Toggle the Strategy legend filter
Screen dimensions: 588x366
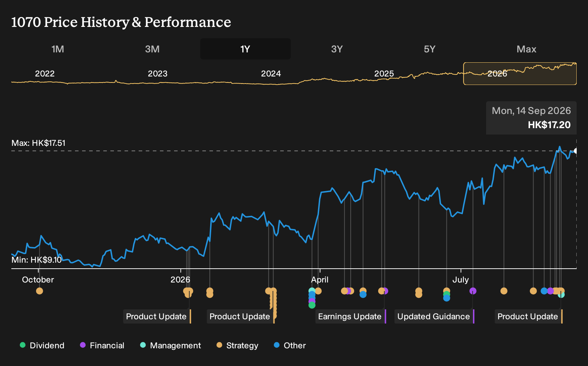(237, 345)
